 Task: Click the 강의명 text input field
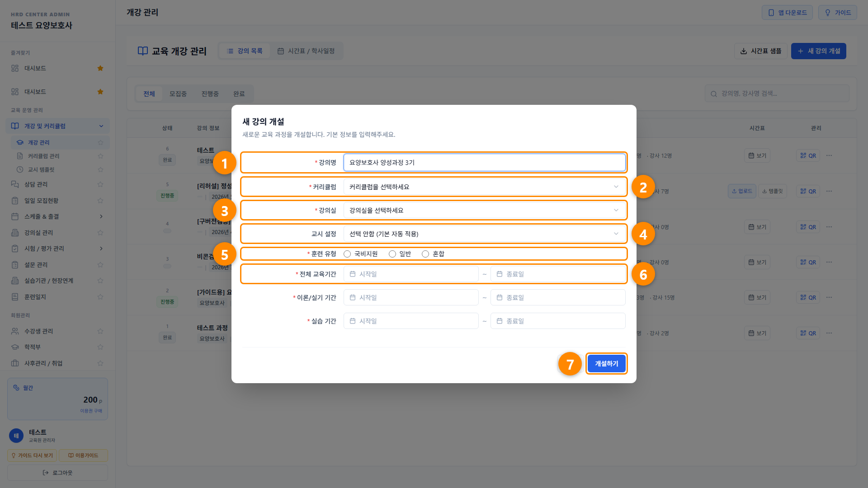tap(484, 162)
